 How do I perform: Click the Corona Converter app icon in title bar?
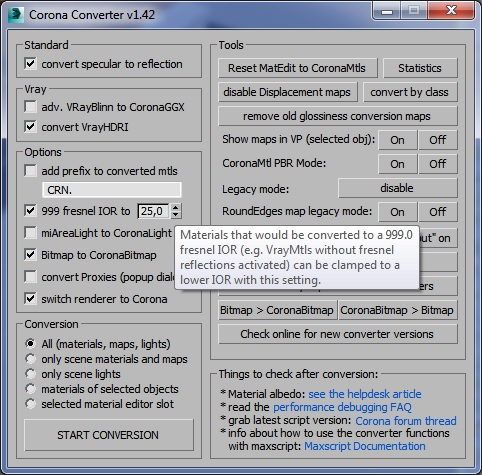pos(16,15)
